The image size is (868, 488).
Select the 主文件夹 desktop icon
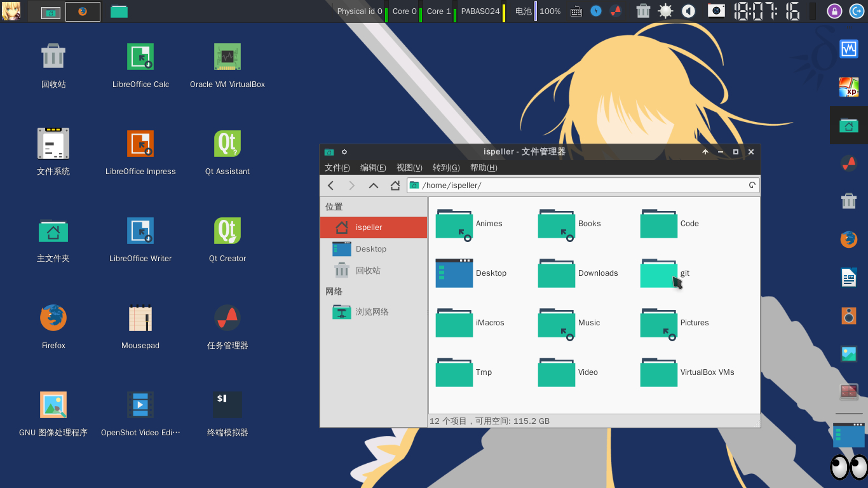pyautogui.click(x=53, y=240)
